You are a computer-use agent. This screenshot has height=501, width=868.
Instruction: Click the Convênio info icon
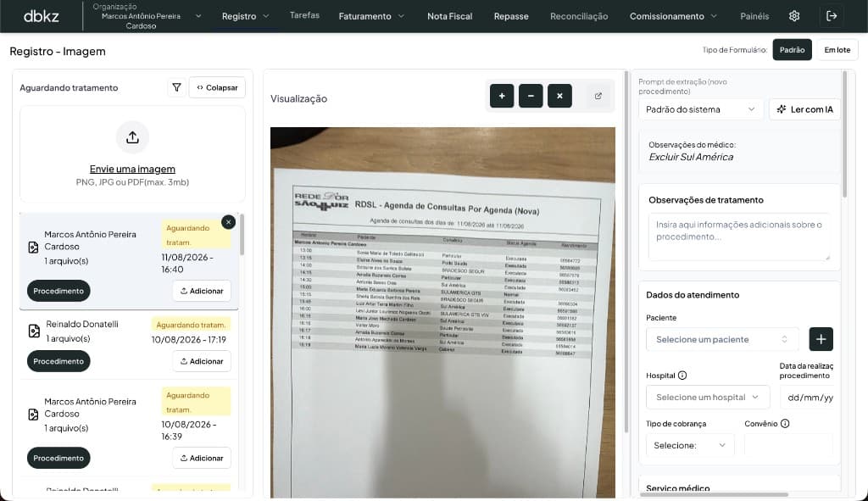coord(784,424)
